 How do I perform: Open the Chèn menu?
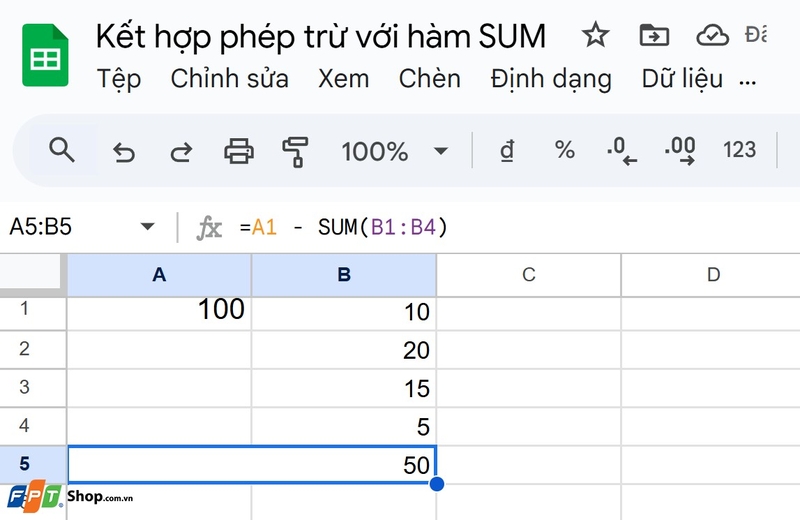(430, 79)
